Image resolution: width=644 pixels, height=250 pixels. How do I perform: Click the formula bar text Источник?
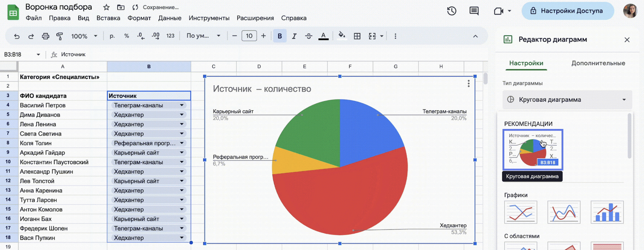73,55
